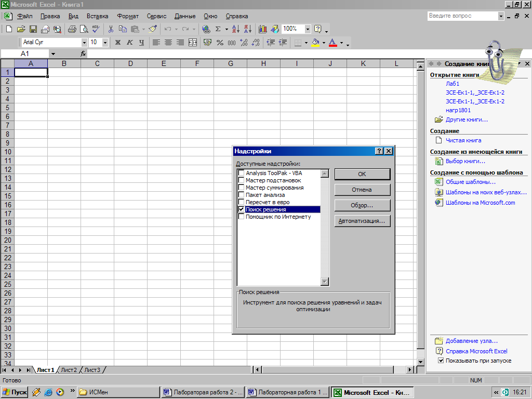Viewport: 532px width, 399px height.
Task: Expand the Name Box dropdown arrow
Action: (53, 54)
